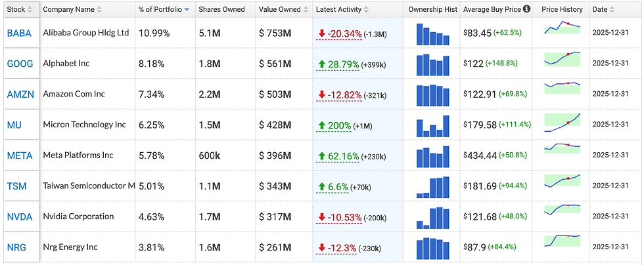Click TSM ownership history bar chart
Image resolution: width=644 pixels, height=265 pixels.
(433, 187)
